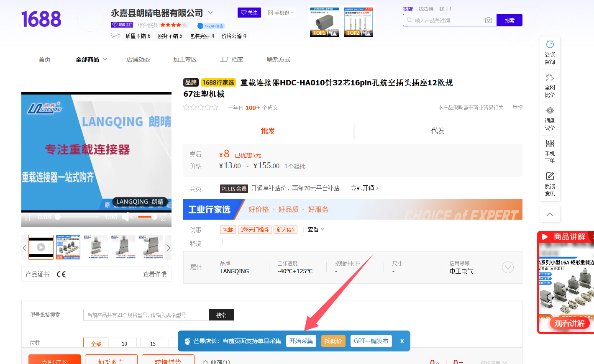The width and height of the screenshot is (594, 364).
Task: Click GPT一键发布 button
Action: tap(371, 341)
